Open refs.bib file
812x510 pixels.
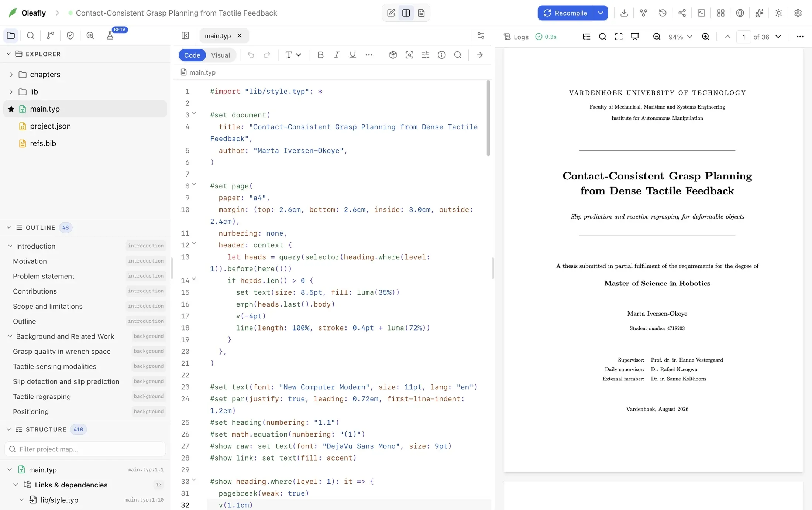[85, 143]
